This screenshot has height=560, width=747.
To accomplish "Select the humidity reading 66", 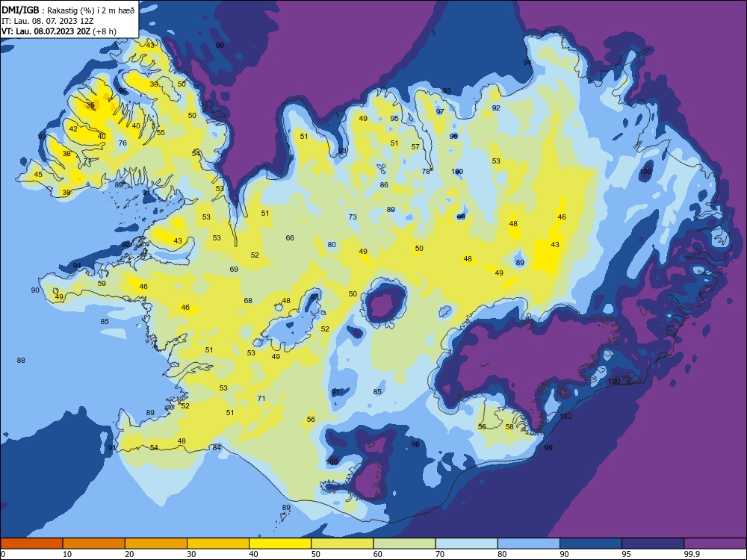I will pos(290,237).
